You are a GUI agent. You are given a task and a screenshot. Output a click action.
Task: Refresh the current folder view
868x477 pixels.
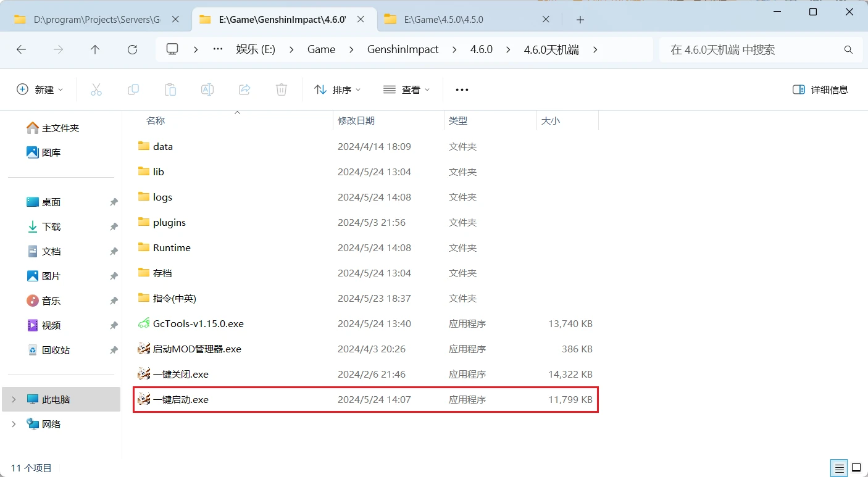coord(132,49)
